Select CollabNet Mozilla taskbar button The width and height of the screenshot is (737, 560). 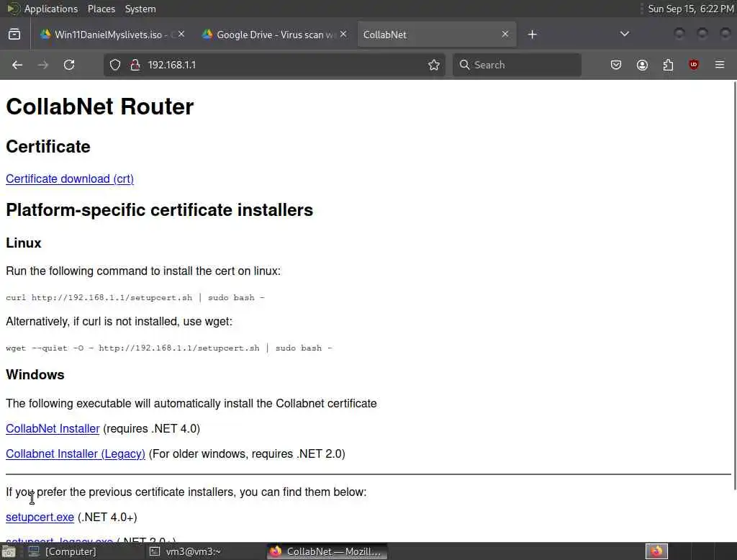[327, 551]
